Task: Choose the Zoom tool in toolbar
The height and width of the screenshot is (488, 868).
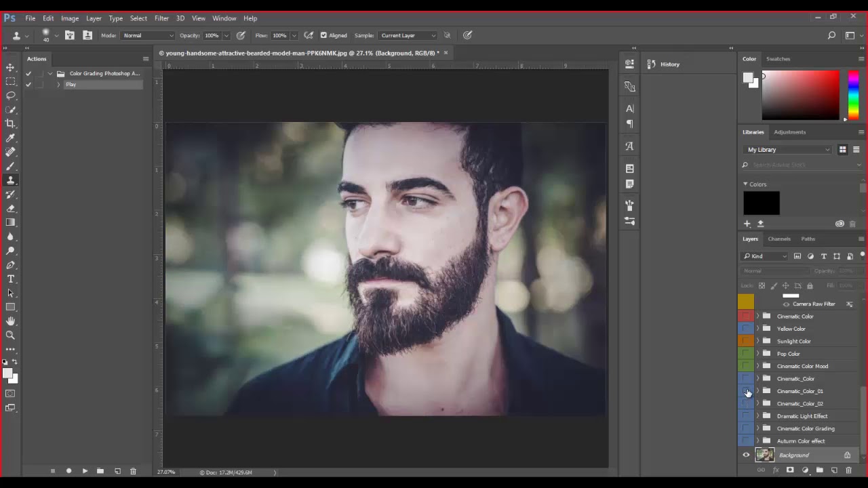Action: click(x=11, y=335)
